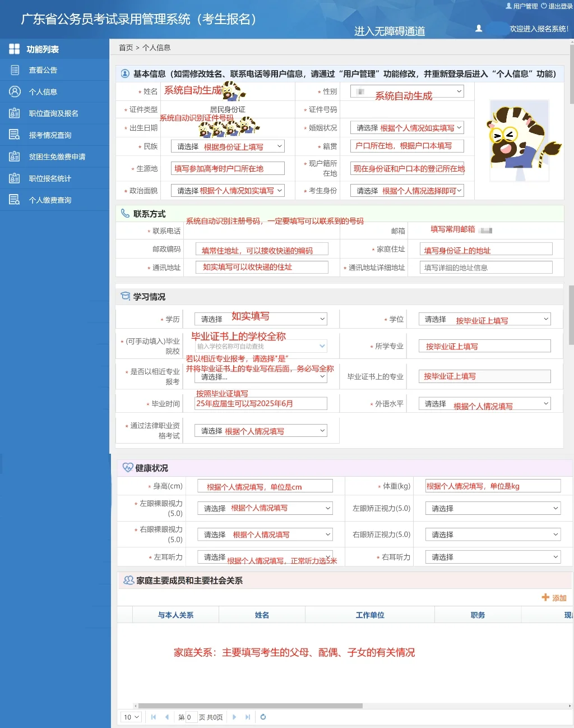Image resolution: width=574 pixels, height=728 pixels.
Task: Open 个人缴费查询 with its icon
Action: point(14,199)
